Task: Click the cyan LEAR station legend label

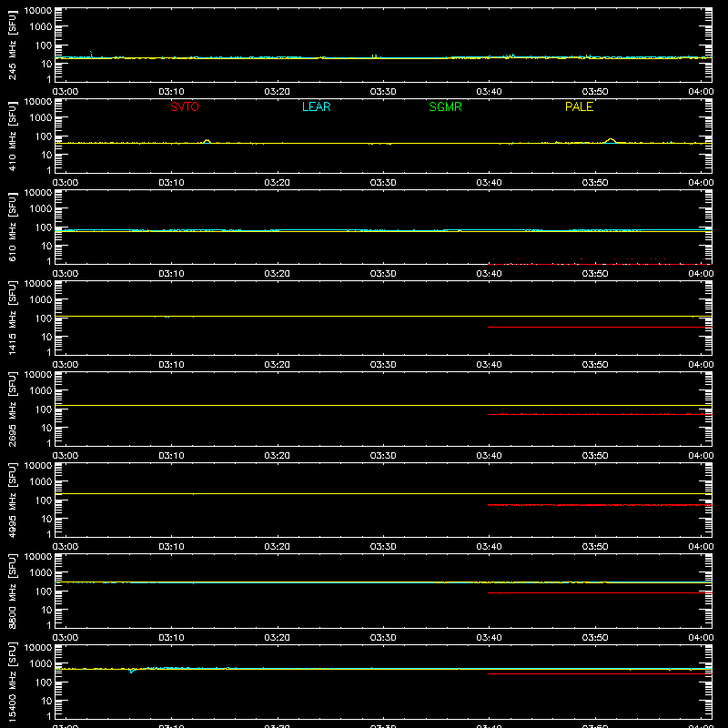Action: [x=316, y=106]
